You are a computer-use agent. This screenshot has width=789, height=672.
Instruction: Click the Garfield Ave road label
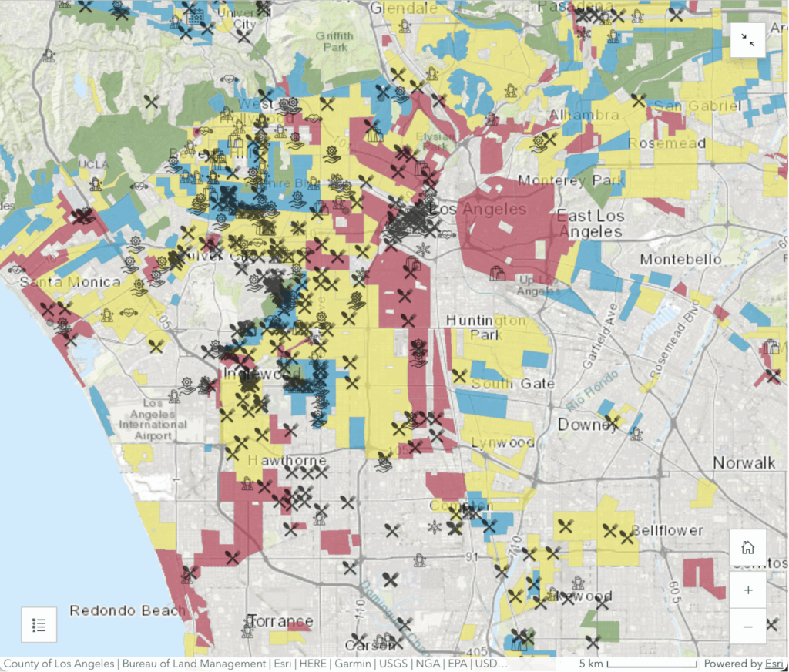tap(599, 336)
